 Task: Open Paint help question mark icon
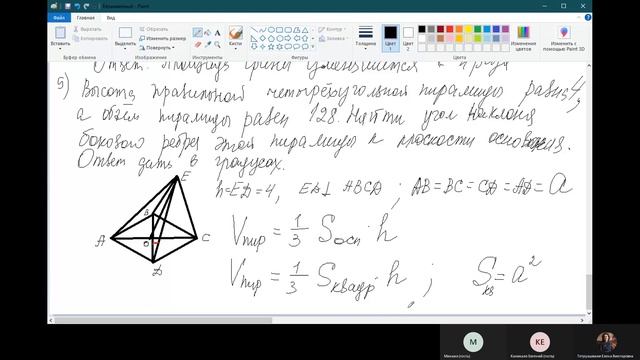point(588,18)
